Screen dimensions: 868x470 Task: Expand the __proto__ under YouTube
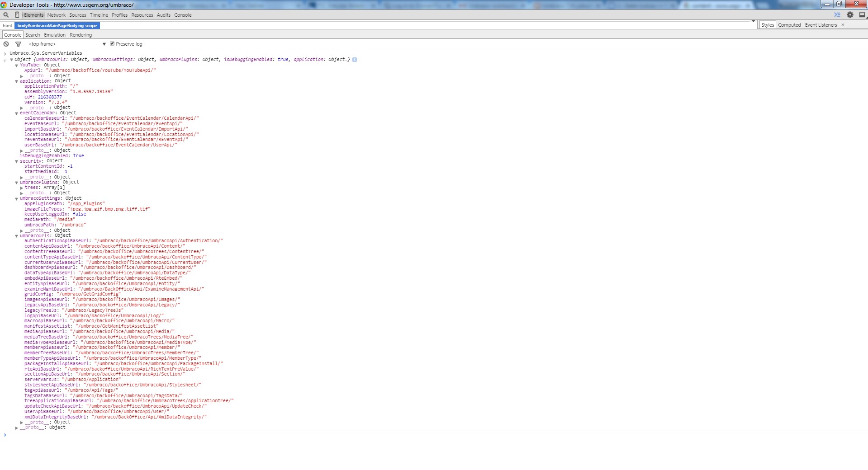(x=22, y=76)
